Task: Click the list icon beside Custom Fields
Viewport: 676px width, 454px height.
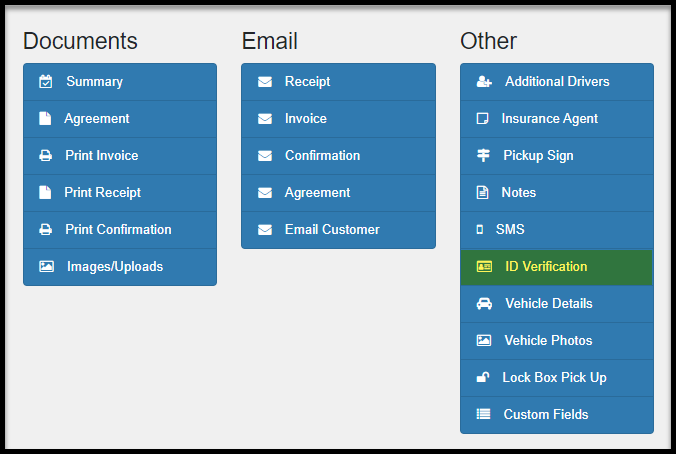Action: (x=483, y=414)
